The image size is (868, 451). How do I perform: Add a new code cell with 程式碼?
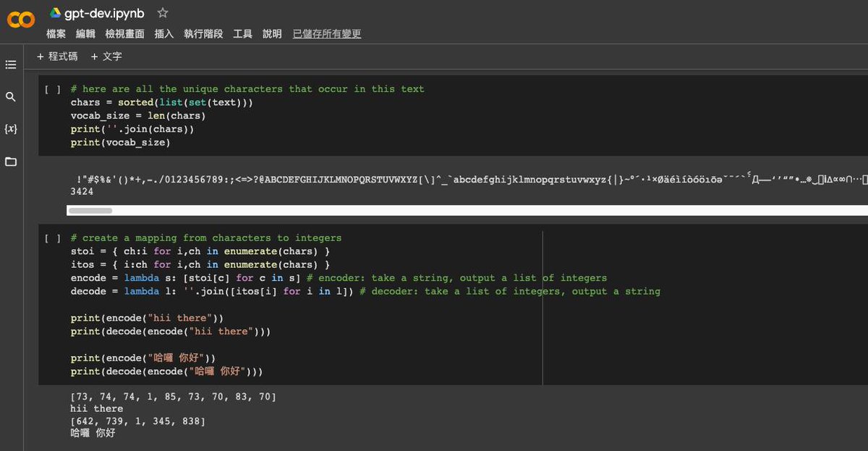(x=56, y=55)
